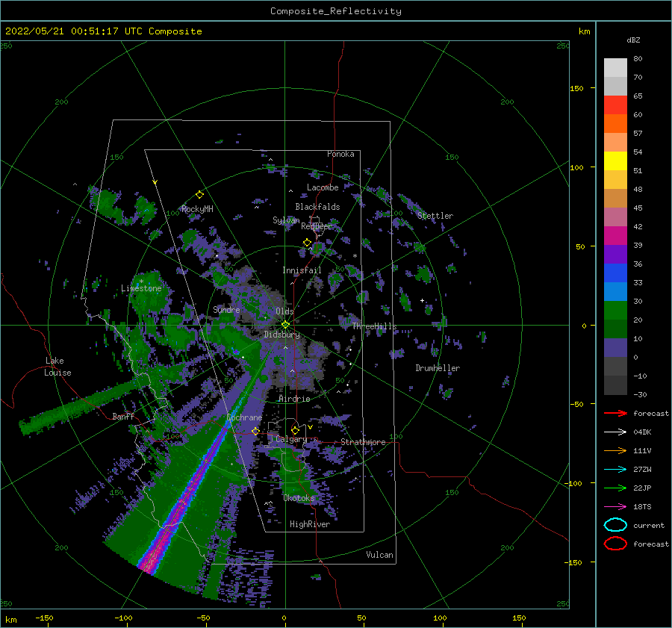Click the ThreeHills label

[374, 326]
